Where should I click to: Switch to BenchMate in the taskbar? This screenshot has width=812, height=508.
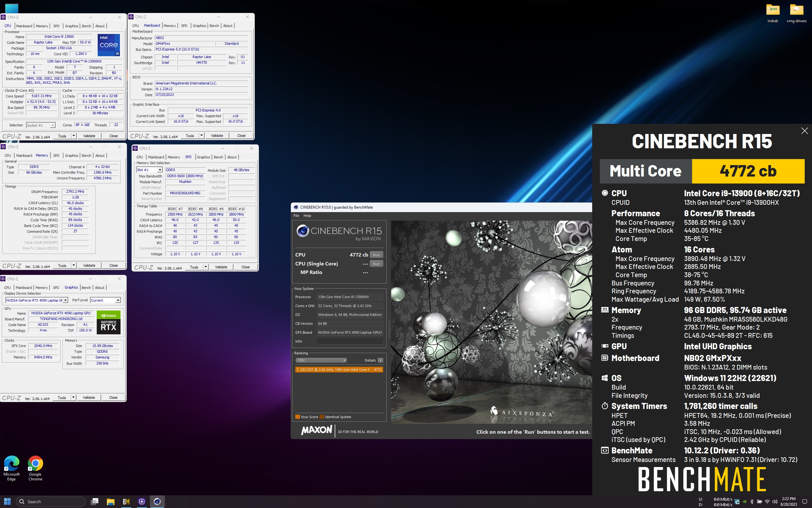(126, 501)
